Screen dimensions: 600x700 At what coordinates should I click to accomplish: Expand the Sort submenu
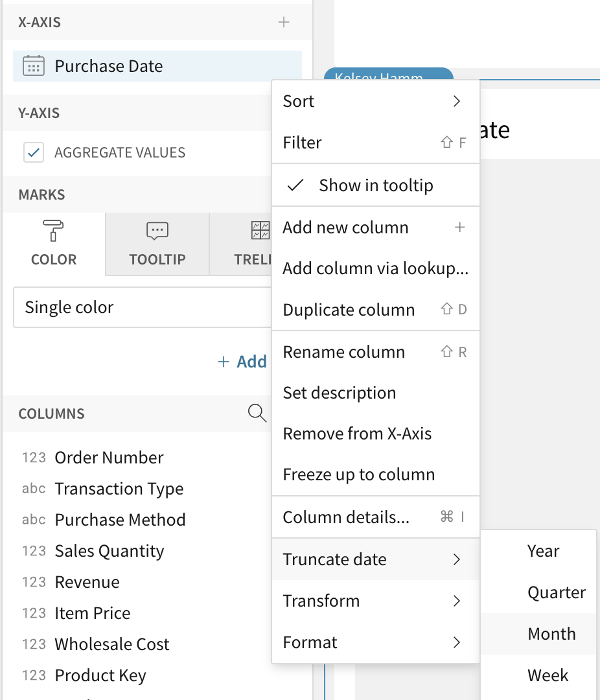[x=375, y=101]
